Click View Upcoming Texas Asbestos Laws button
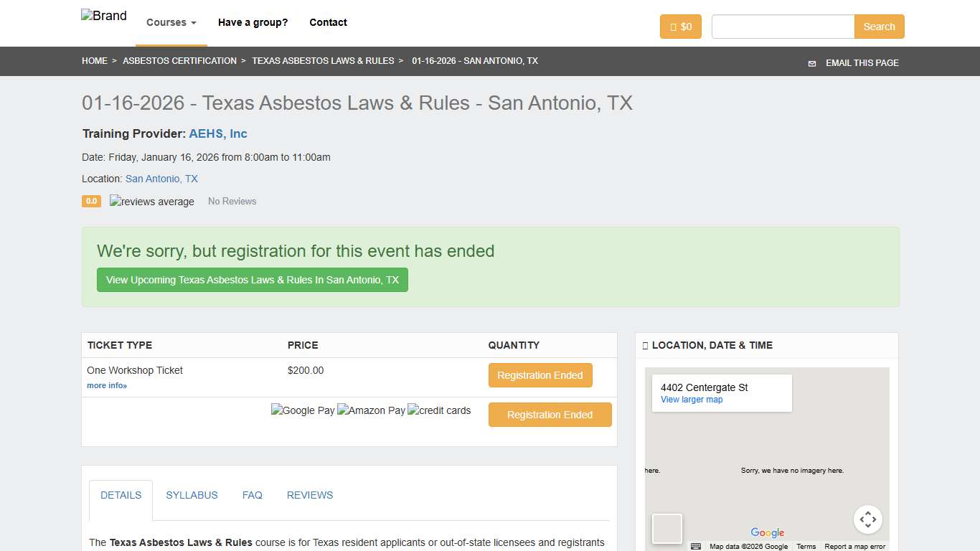Image resolution: width=980 pixels, height=551 pixels. [253, 280]
